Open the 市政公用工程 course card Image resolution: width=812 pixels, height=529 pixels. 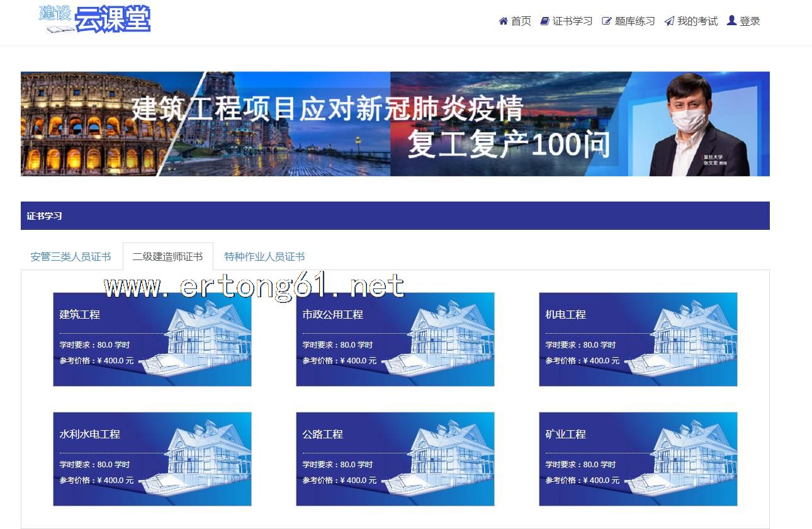[395, 339]
